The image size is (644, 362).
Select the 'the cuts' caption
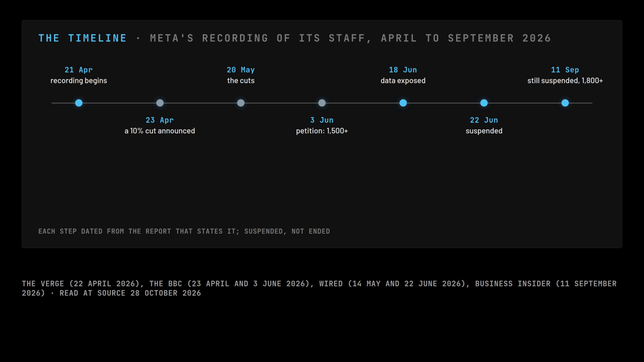click(241, 80)
